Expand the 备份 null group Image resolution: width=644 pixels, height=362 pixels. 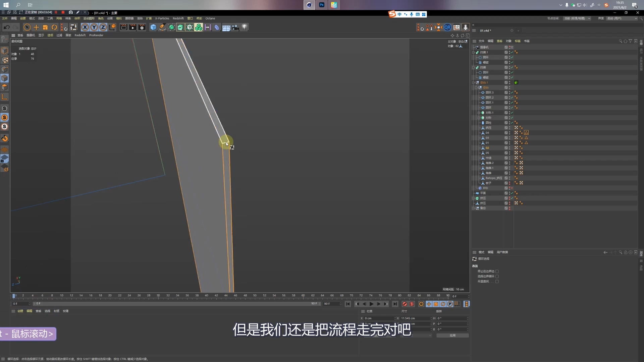point(474,208)
